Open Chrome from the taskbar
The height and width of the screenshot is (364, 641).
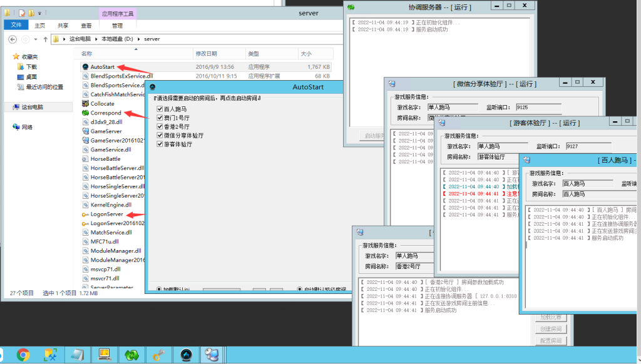pos(23,355)
